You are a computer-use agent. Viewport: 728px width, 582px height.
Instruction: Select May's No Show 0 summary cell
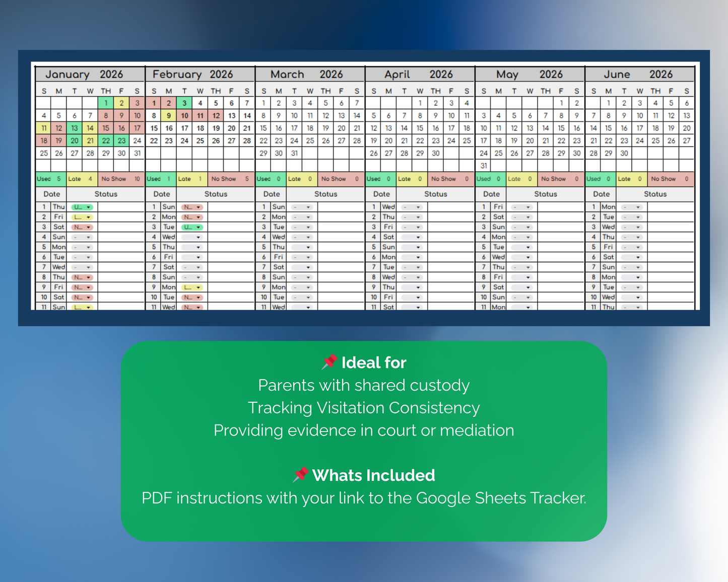[x=560, y=179]
